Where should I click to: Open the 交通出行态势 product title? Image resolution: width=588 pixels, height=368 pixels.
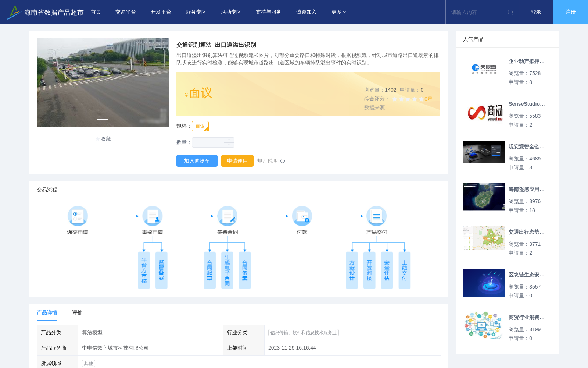click(x=527, y=232)
